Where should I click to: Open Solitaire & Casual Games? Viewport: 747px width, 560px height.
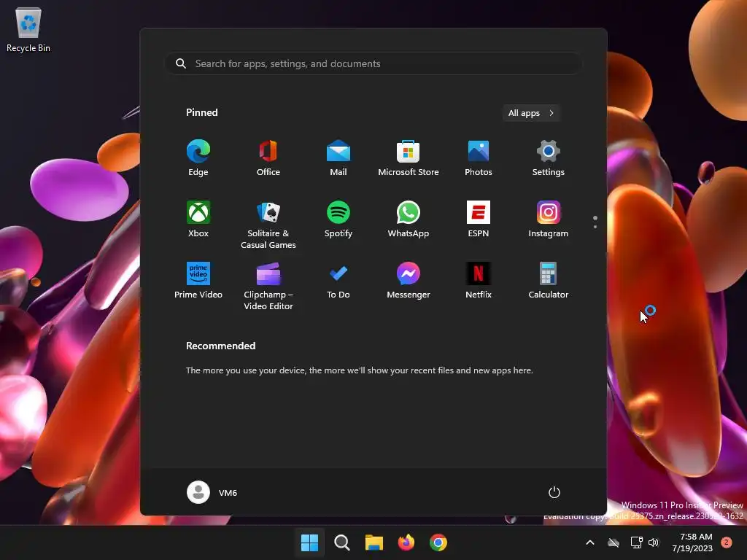click(268, 225)
